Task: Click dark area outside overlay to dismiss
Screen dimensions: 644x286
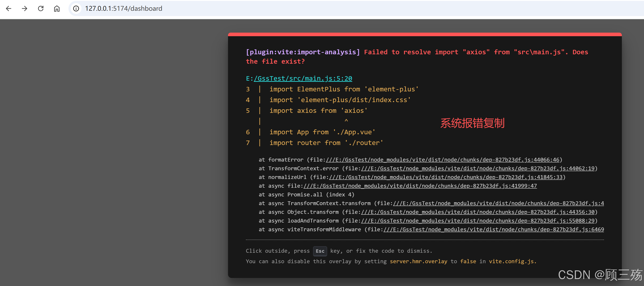Action: coord(113,150)
